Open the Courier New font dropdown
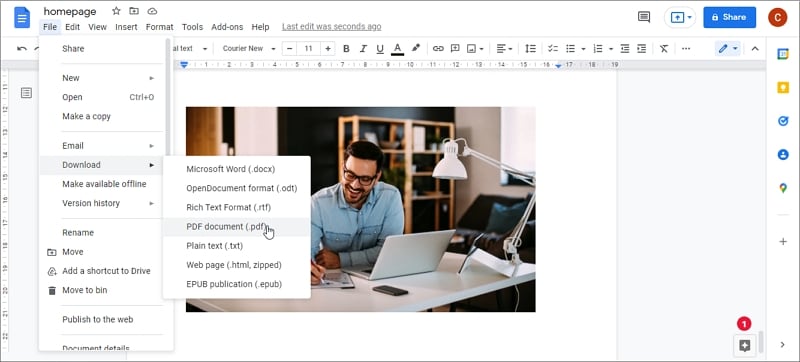The height and width of the screenshot is (362, 800). pos(249,49)
